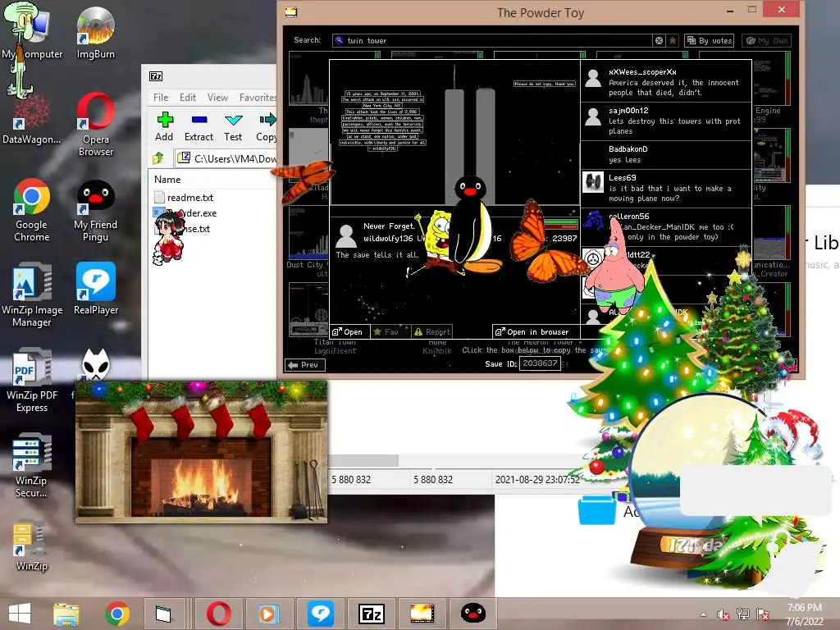Screen dimensions: 840x630
Task: Toggle the favorites star filter in search
Action: pos(673,40)
